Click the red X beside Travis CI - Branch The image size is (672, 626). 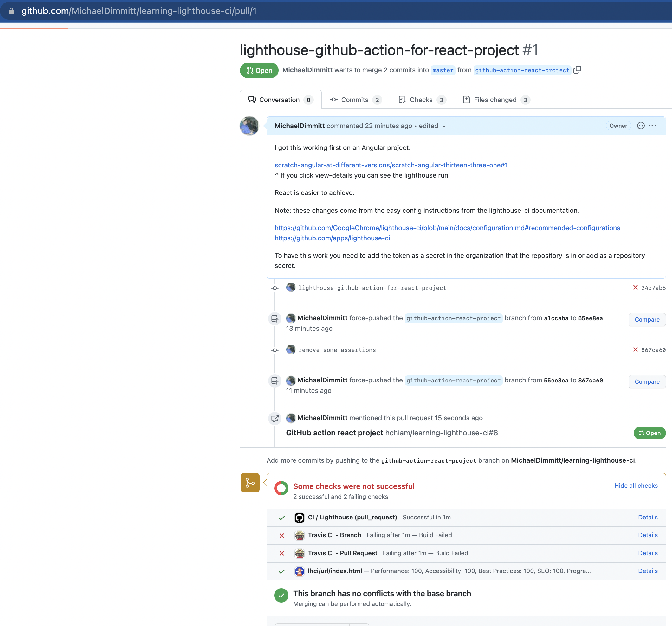[281, 535]
